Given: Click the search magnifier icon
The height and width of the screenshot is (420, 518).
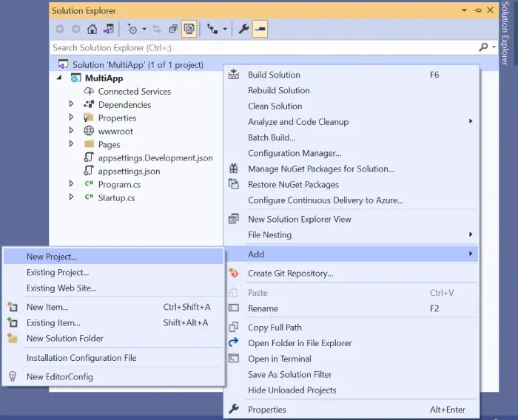Looking at the screenshot, I should tap(483, 47).
